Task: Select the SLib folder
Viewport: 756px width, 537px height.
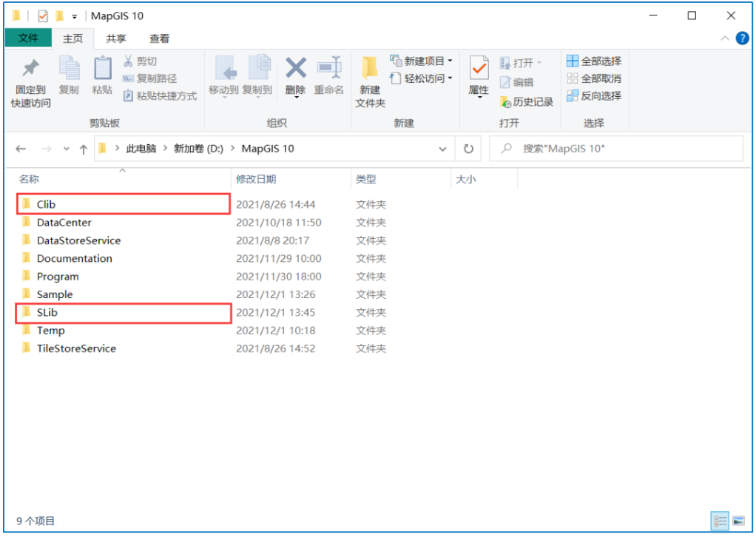Action: coord(124,312)
